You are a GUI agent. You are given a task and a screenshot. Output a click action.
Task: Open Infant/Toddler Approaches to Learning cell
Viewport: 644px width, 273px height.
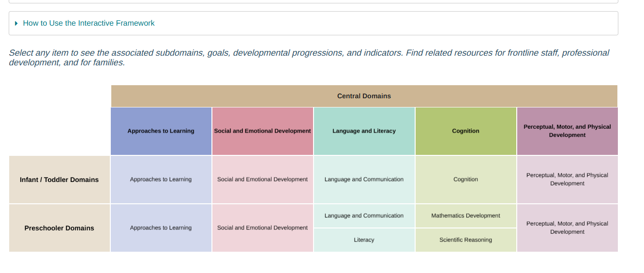(161, 180)
